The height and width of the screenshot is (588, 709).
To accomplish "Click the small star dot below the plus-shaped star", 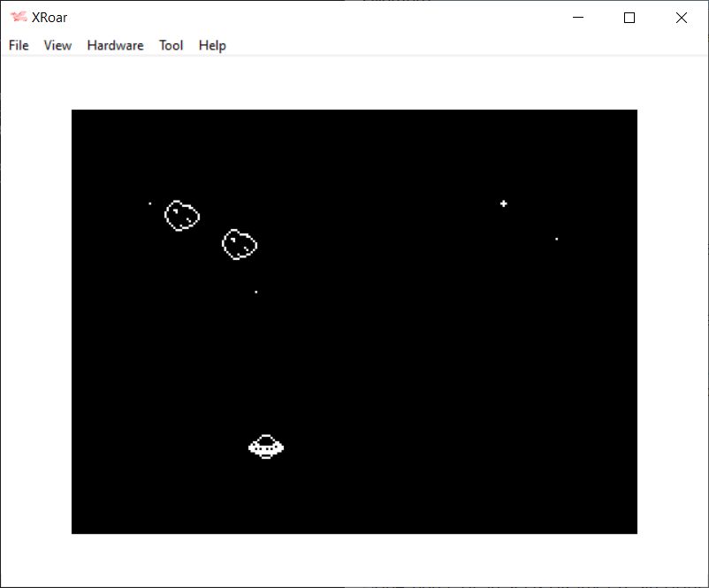I will 556,239.
